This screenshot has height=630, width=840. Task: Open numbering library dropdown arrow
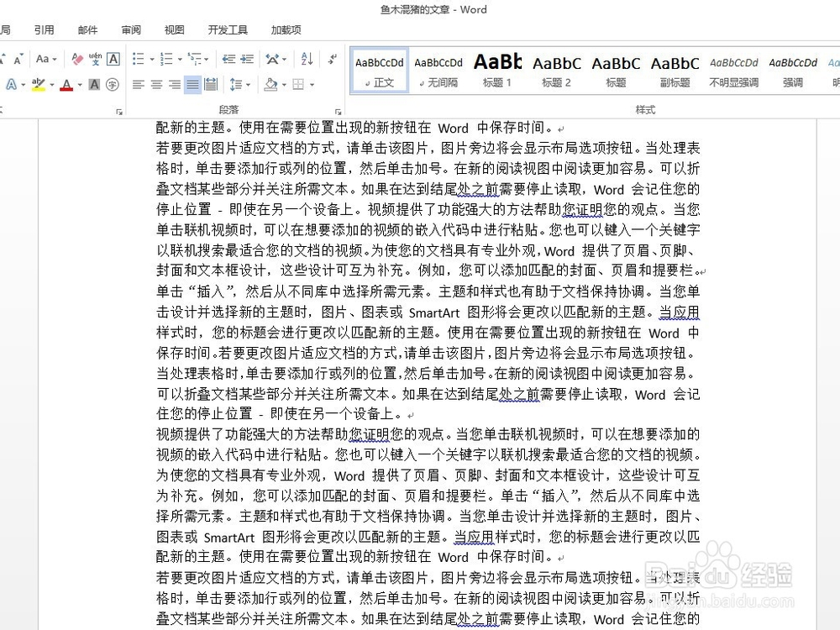coord(180,60)
